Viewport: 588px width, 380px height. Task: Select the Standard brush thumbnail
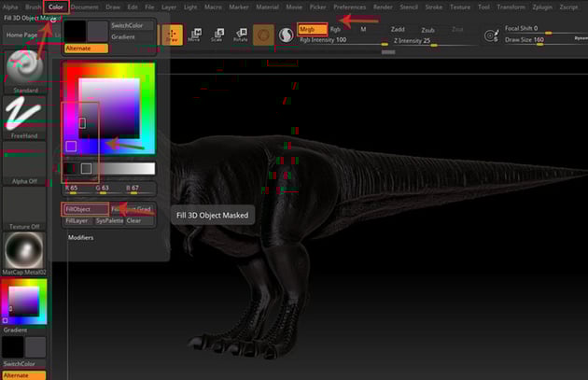click(x=25, y=69)
